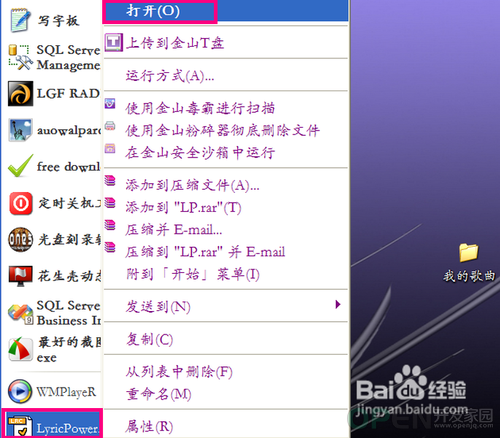Open the 写字板 WordPad icon
This screenshot has width=500, height=438.
(x=21, y=21)
